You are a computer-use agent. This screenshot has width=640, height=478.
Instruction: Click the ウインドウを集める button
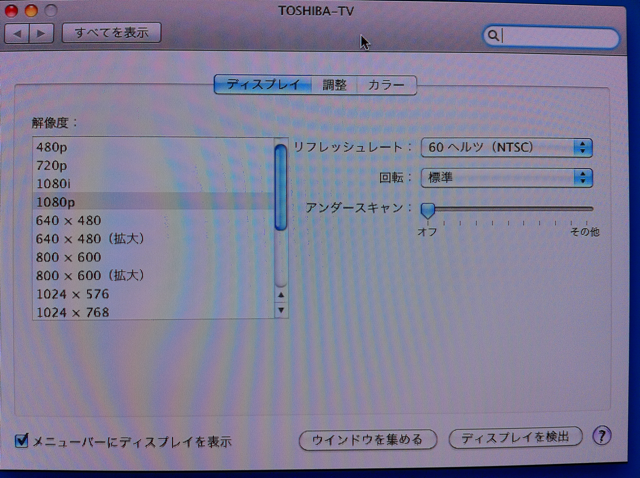(368, 440)
